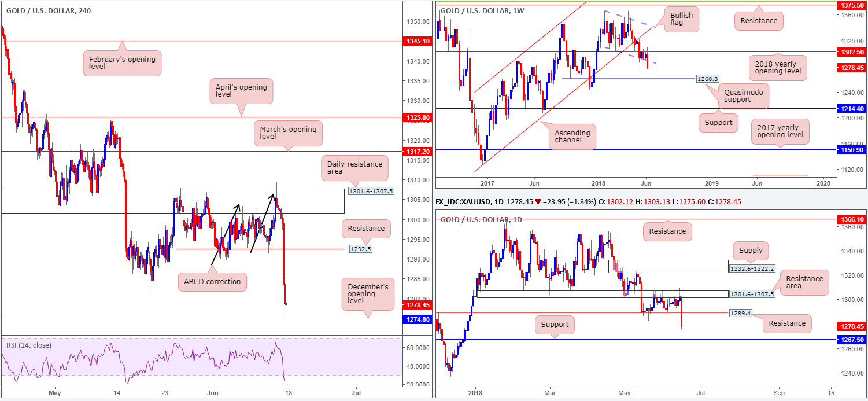Select the "December's opening level" callout
The height and width of the screenshot is (401, 868).
click(x=367, y=294)
